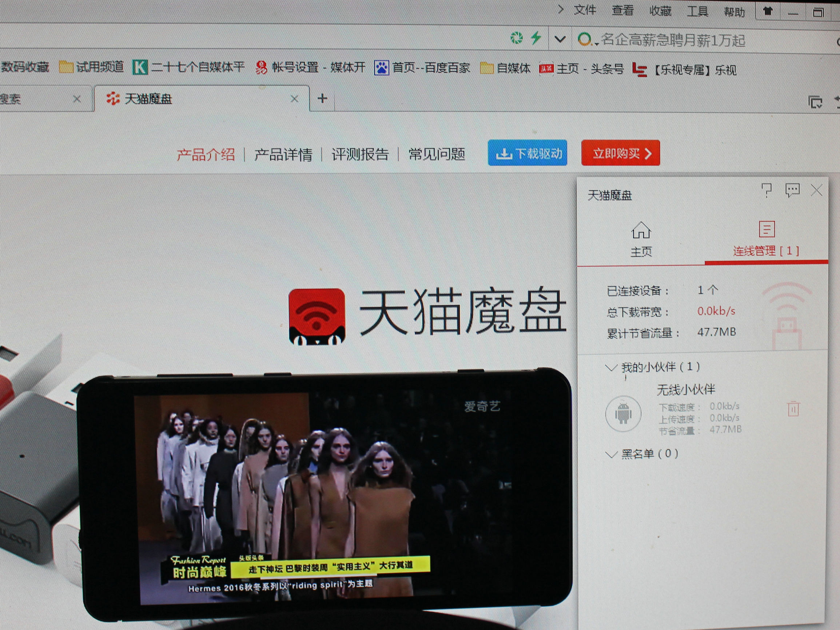Image resolution: width=840 pixels, height=630 pixels.
Task: Click the Android robot icon for 无线小伙伴
Action: point(624,414)
